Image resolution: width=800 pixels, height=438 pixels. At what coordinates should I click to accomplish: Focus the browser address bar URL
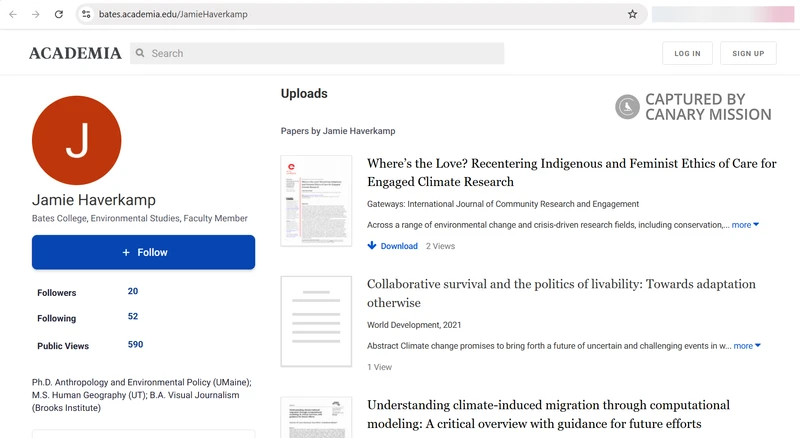point(173,14)
